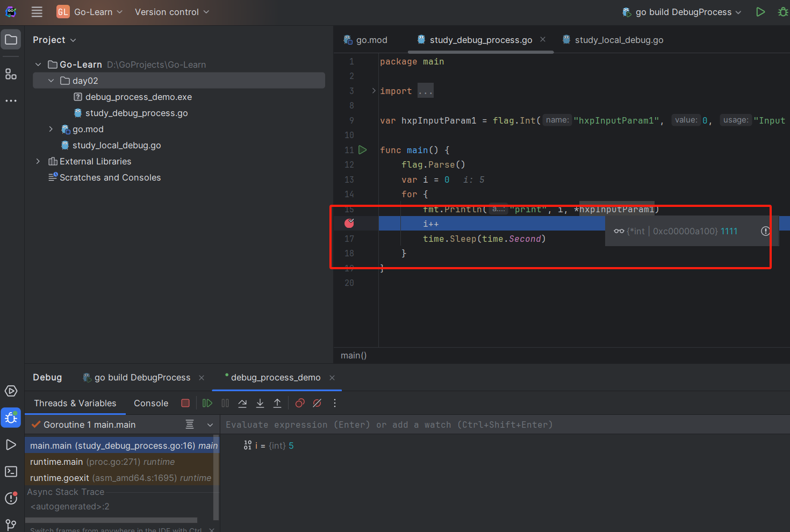Open the goroutine selector dropdown

click(210, 425)
